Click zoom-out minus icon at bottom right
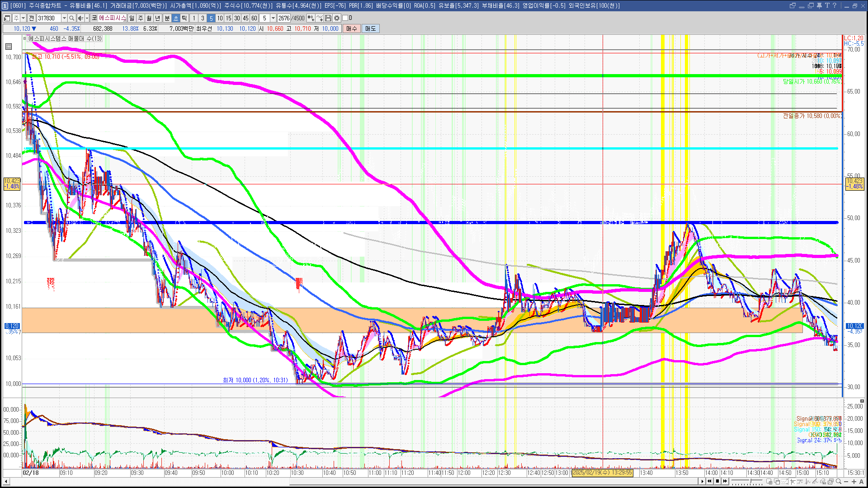 point(846,482)
